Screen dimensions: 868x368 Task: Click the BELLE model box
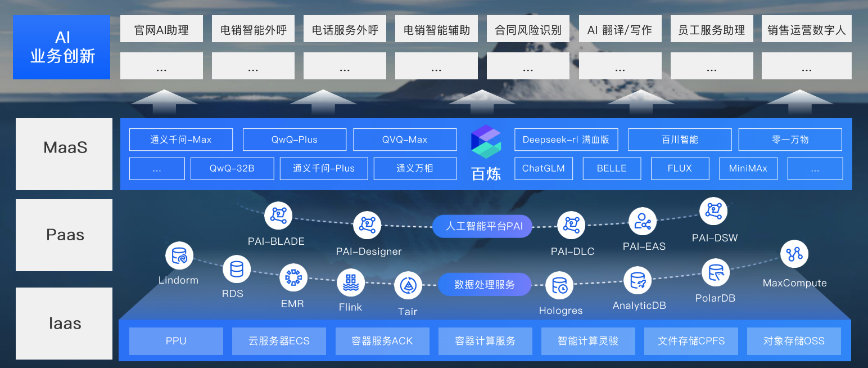(x=612, y=168)
